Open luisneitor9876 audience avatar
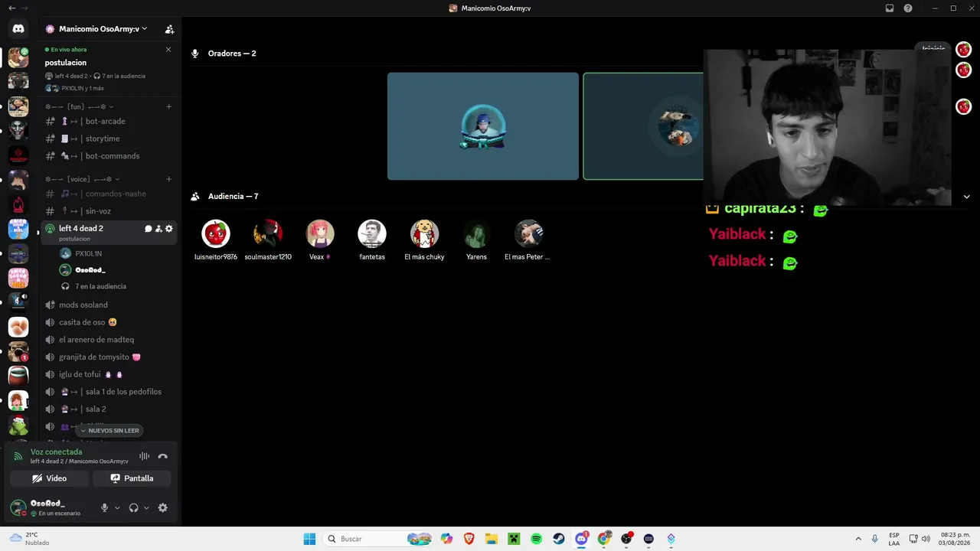 pyautogui.click(x=215, y=233)
